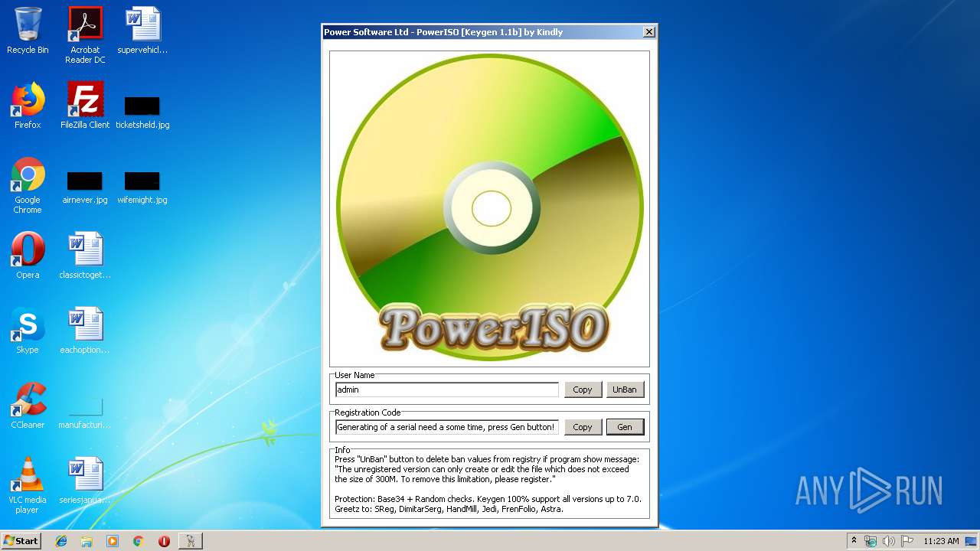Click the PowerISO disc logo image
The width and height of the screenshot is (980, 551).
[489, 209]
